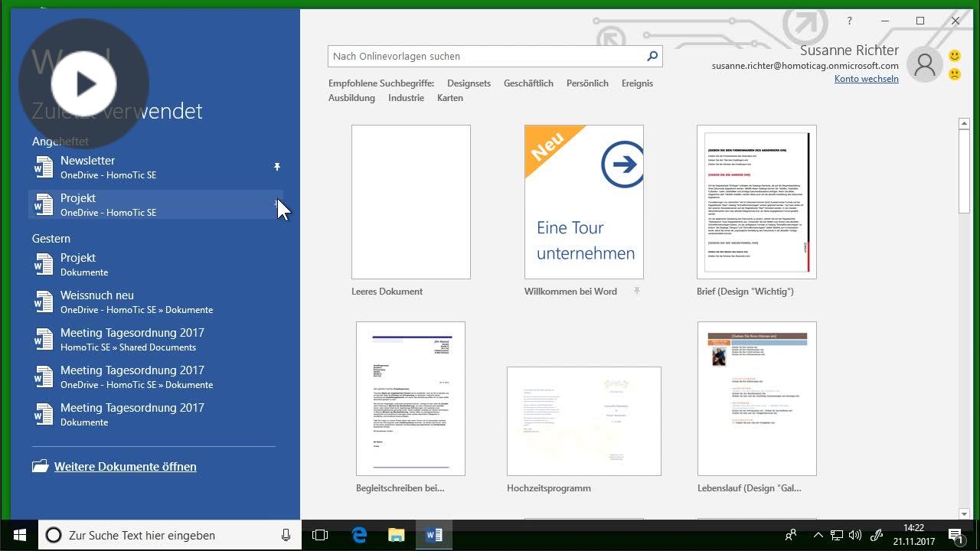Open the Konto wechseln link
The height and width of the screenshot is (551, 980).
[x=866, y=79]
